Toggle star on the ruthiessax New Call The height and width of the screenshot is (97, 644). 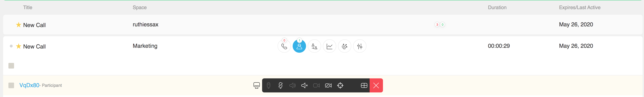[18, 25]
